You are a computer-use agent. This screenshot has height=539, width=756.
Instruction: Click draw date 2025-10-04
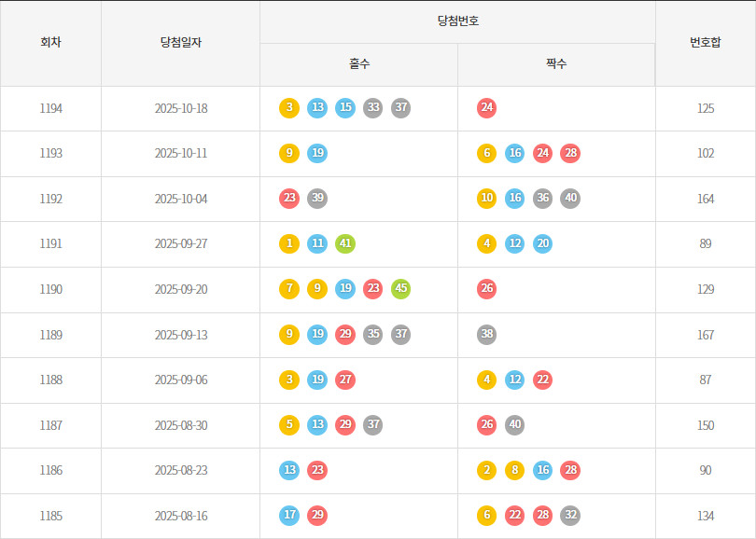[181, 199]
